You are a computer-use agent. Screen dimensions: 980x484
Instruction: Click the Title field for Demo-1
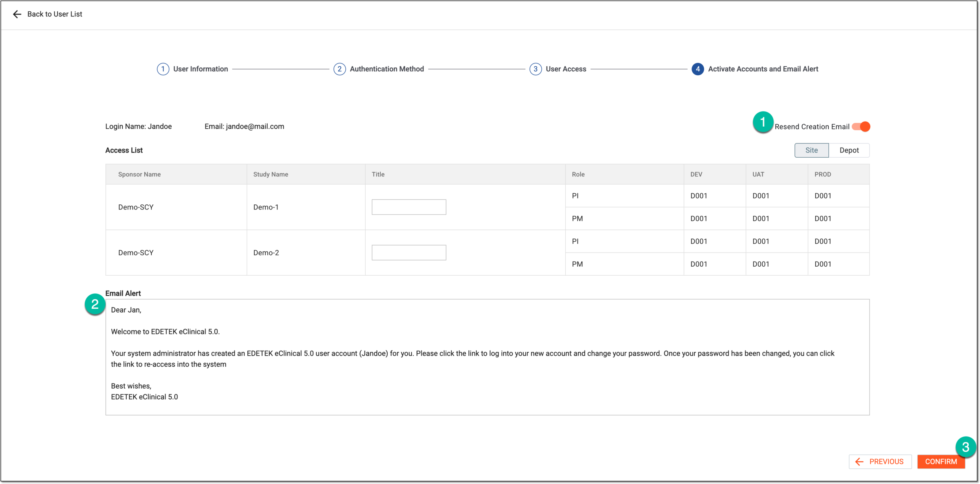coord(409,207)
